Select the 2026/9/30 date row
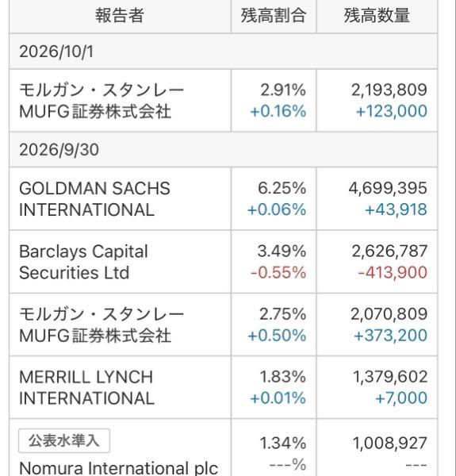 click(224, 150)
